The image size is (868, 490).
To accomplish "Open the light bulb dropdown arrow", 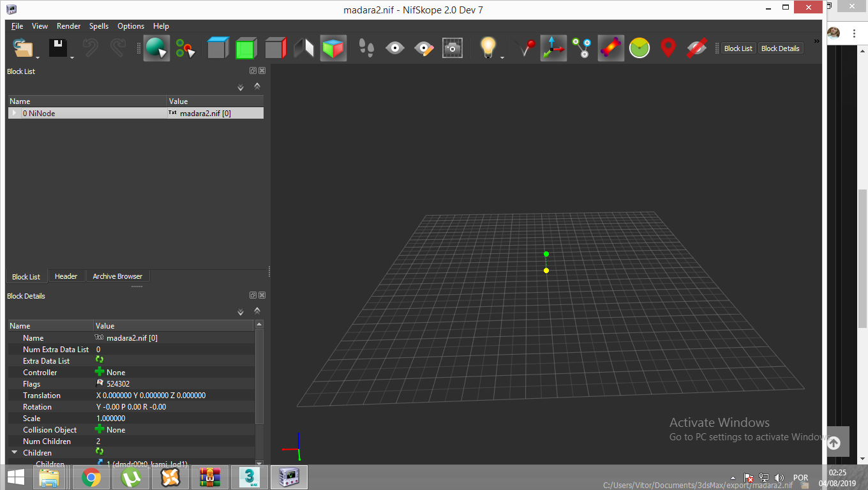I will click(x=502, y=57).
